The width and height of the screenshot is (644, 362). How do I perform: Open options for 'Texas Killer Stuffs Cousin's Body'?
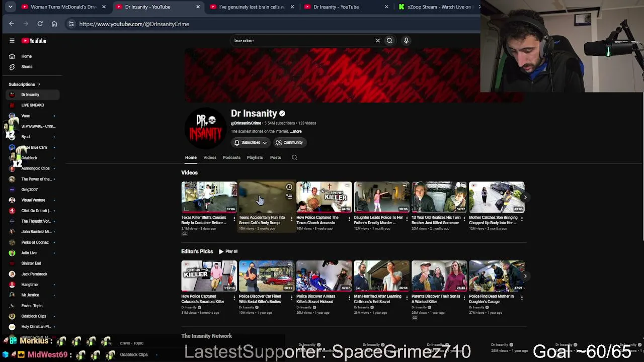click(234, 219)
